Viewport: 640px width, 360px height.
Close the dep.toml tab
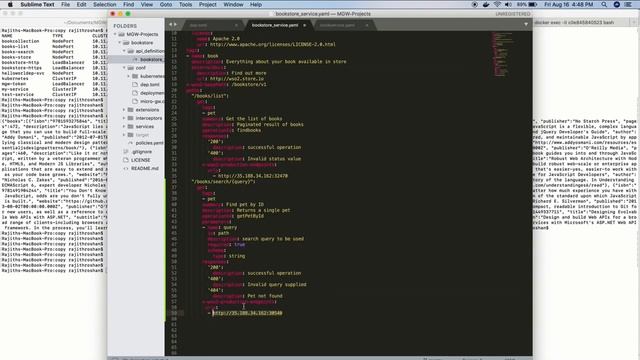pos(236,25)
